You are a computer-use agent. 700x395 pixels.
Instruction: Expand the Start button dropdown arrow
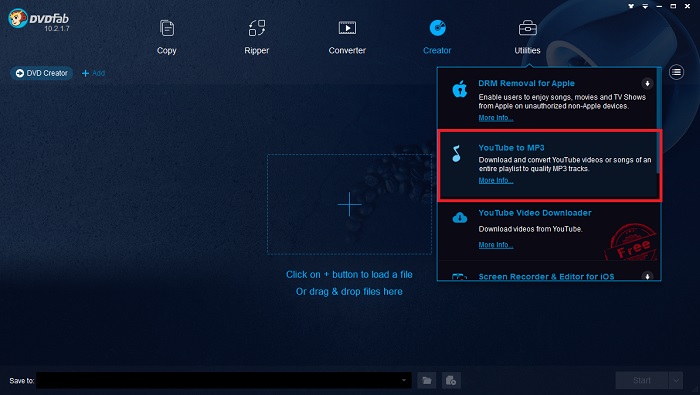pyautogui.click(x=676, y=380)
